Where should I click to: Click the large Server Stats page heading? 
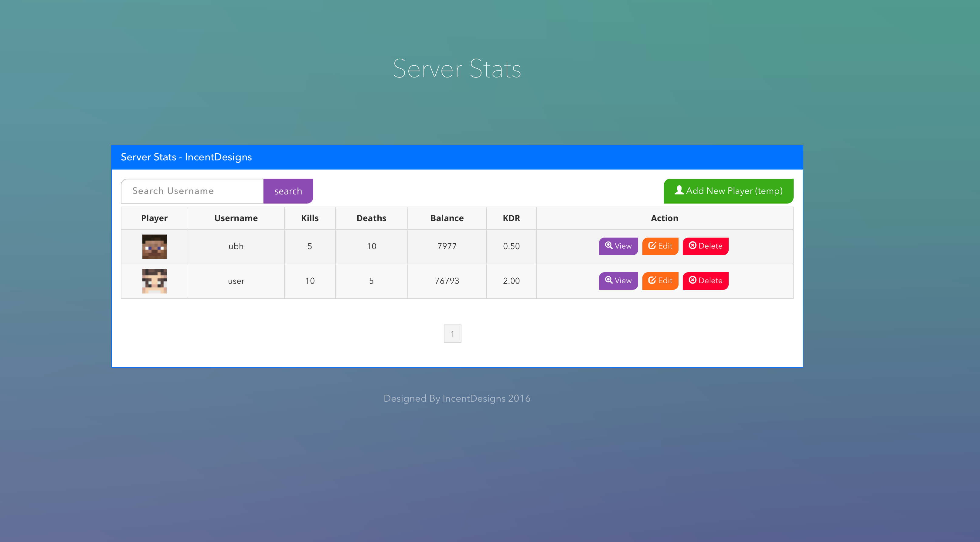(x=457, y=69)
